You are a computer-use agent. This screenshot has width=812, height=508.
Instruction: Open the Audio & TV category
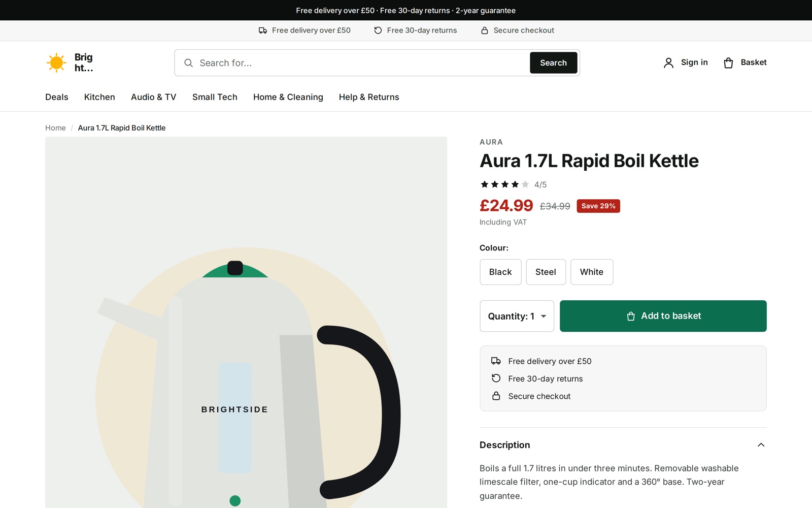click(x=154, y=97)
